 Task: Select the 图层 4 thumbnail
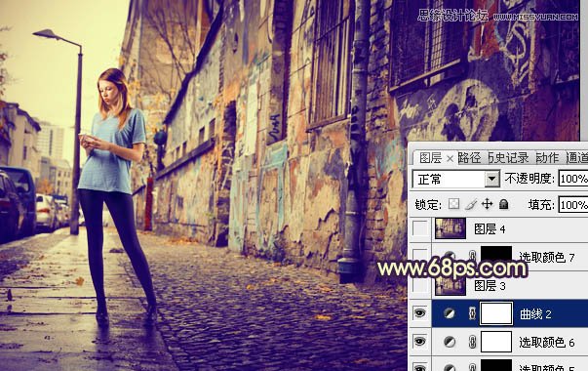pyautogui.click(x=451, y=228)
